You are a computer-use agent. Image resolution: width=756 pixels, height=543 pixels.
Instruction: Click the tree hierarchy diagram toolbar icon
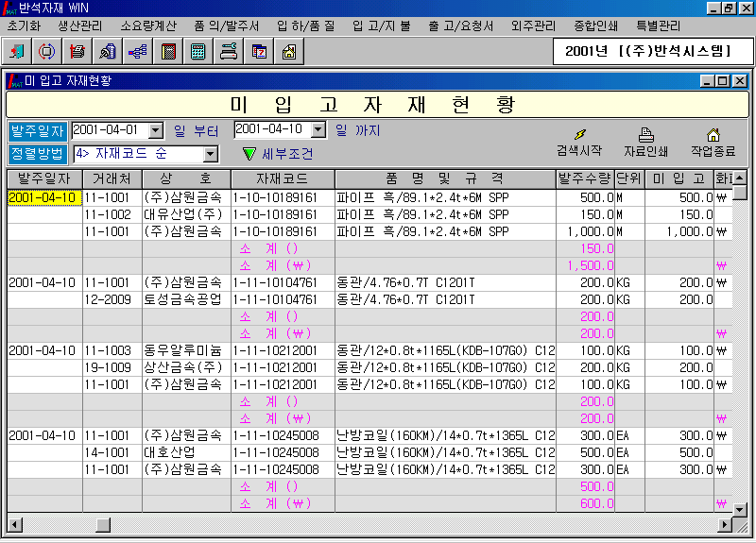coord(137,51)
